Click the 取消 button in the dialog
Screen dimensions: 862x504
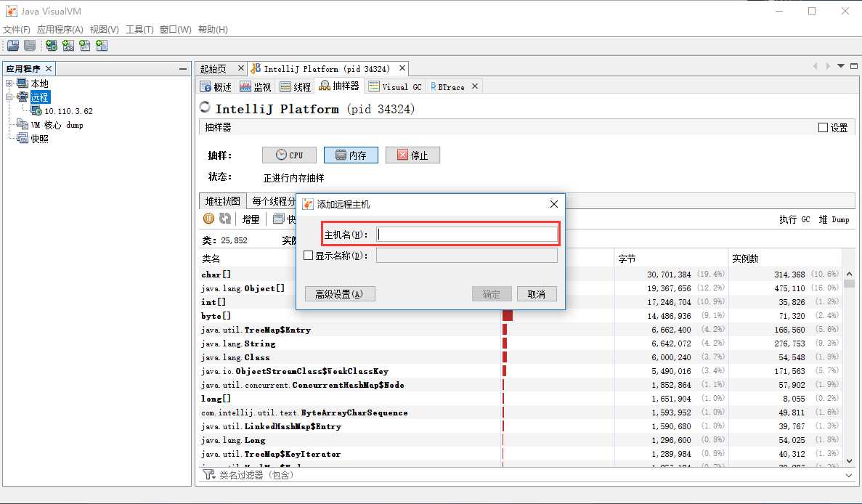pos(537,294)
